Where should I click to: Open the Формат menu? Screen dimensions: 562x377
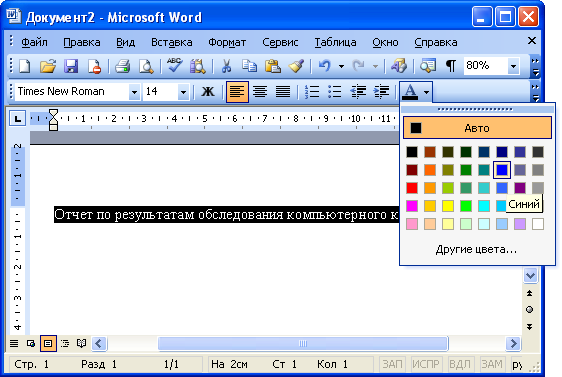tap(227, 42)
